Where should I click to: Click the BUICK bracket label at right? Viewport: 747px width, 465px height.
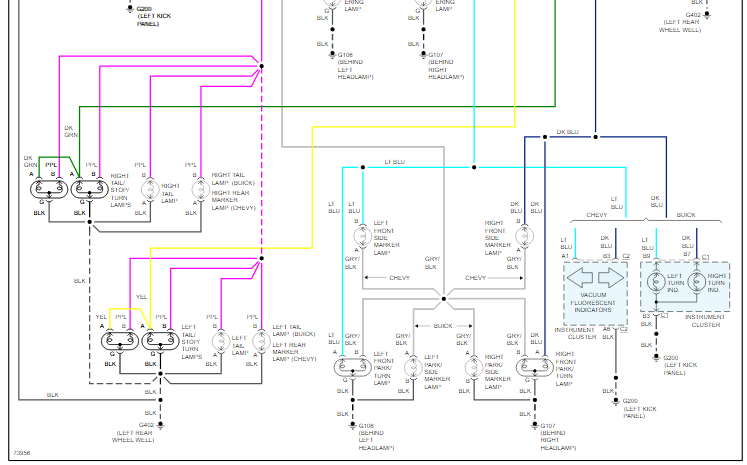point(686,215)
